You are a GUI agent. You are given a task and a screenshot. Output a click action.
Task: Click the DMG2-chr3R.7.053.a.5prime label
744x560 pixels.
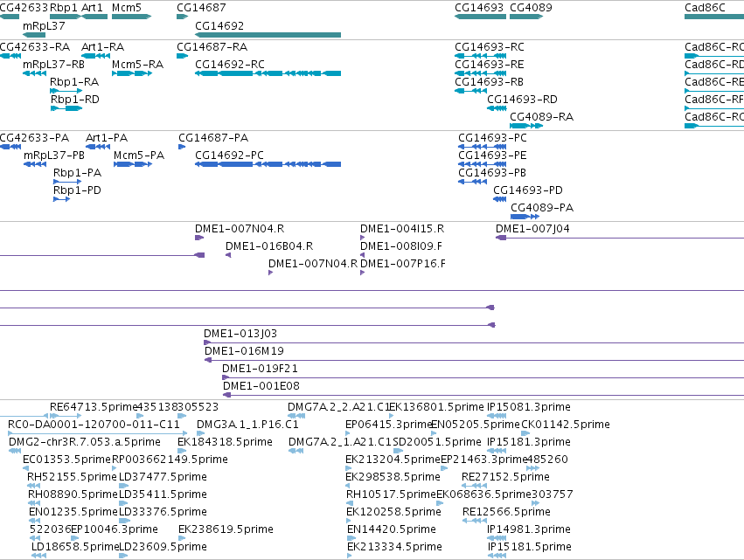(x=85, y=442)
